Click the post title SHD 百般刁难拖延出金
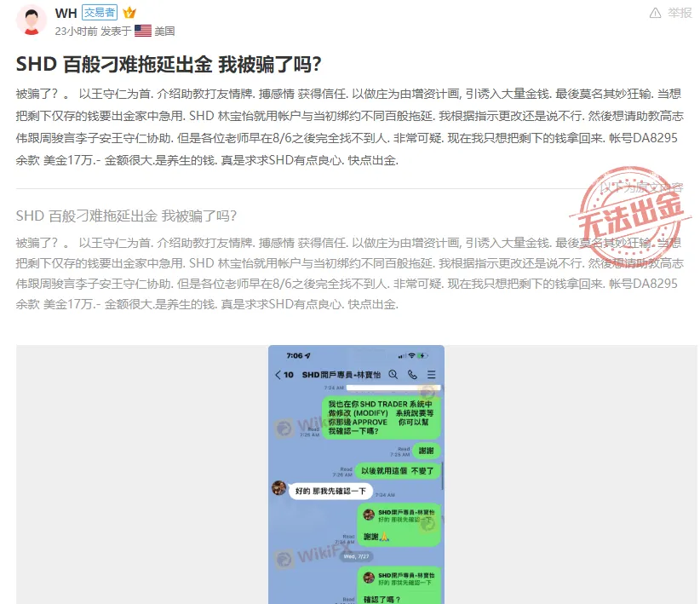 (x=169, y=65)
